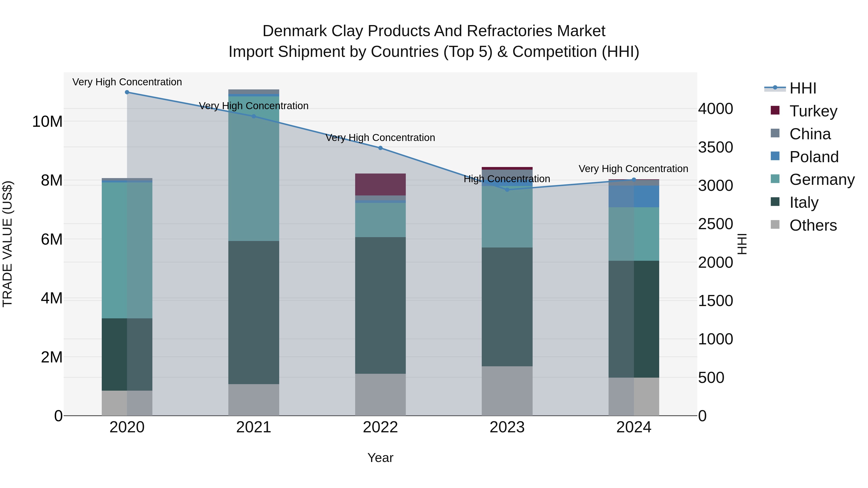Viewport: 868px width, 488px height.
Task: Select the Germany segment of the 2020 bar
Action: (x=127, y=251)
